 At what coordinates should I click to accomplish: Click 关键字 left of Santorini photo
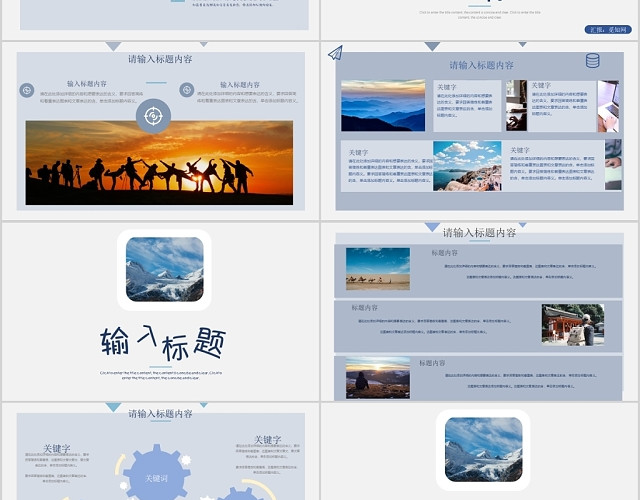(x=358, y=152)
